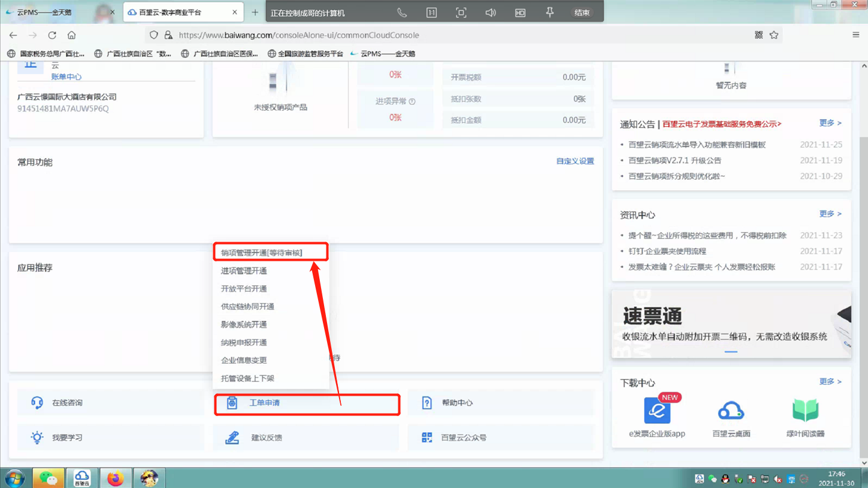
Task: Click the Windows Start button
Action: coord(14,478)
